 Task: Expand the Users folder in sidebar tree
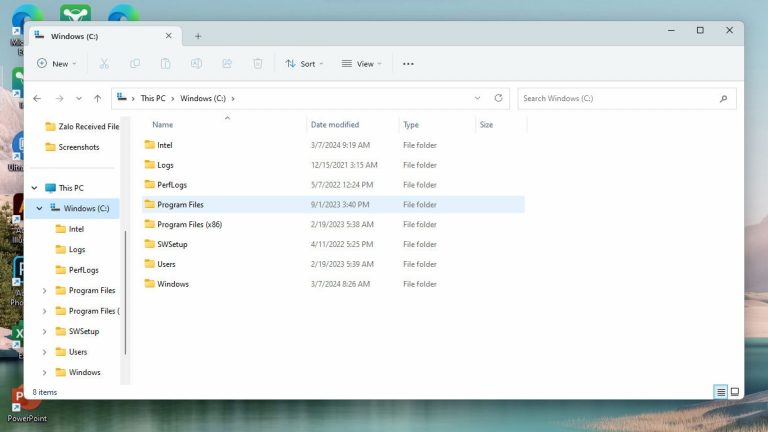pos(44,352)
